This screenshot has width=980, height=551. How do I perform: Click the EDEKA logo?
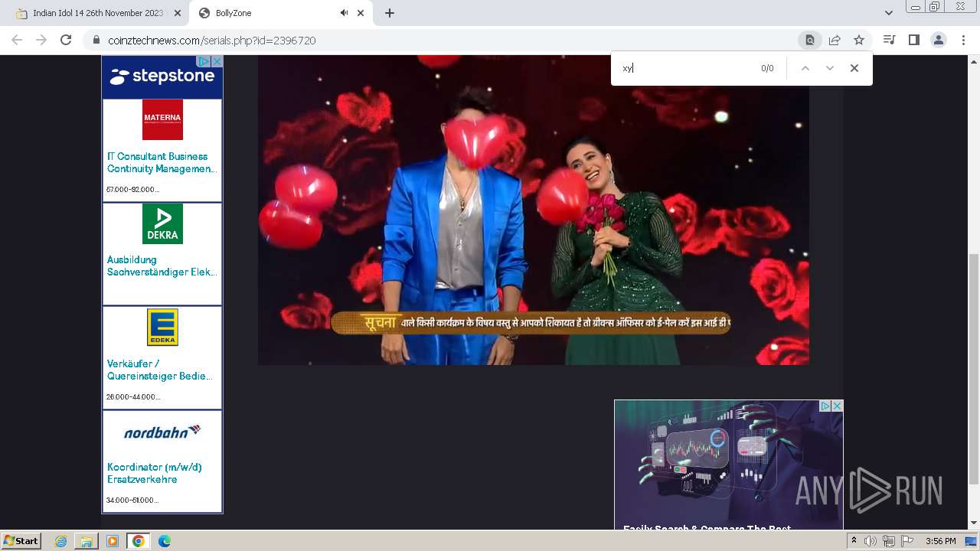(162, 327)
